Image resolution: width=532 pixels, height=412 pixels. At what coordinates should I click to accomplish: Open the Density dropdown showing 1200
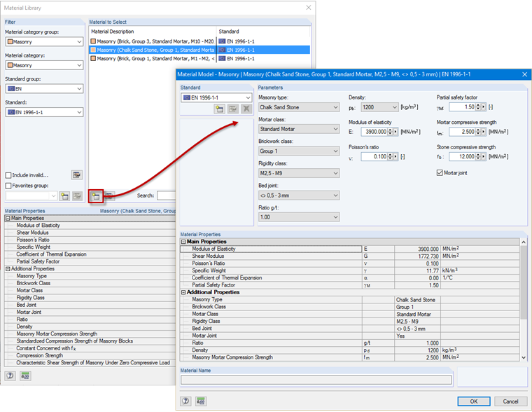(379, 107)
